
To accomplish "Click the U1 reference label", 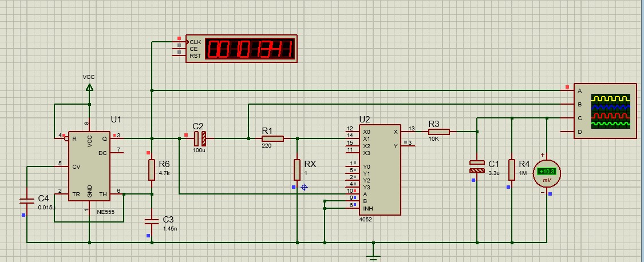I will click(x=116, y=120).
